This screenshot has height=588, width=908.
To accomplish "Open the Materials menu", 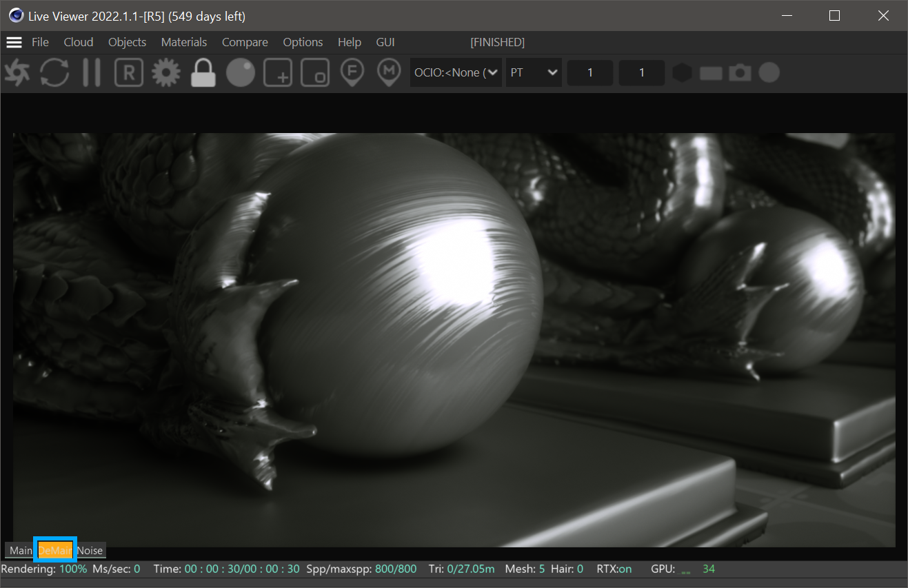I will click(184, 42).
